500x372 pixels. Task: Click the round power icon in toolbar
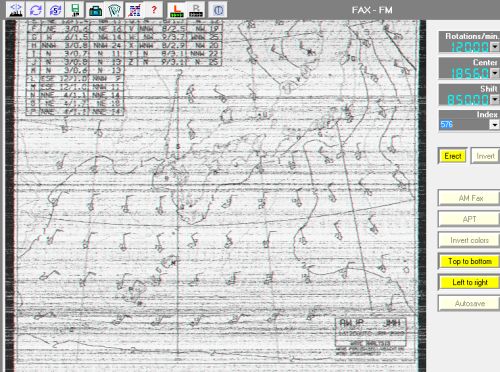[x=218, y=10]
